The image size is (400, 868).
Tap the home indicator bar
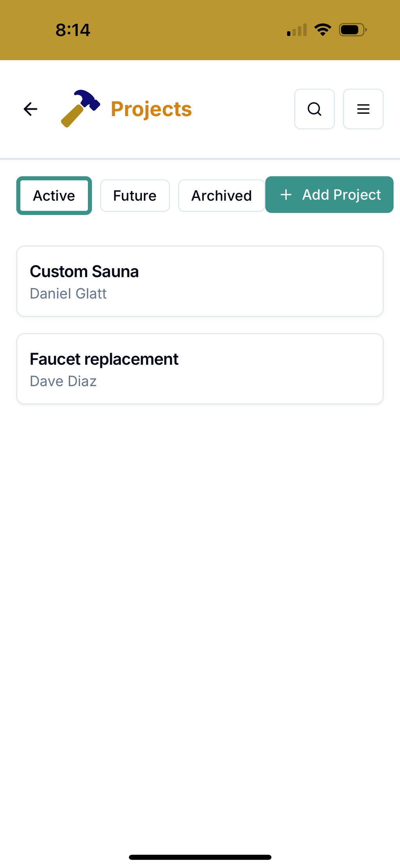pyautogui.click(x=200, y=857)
